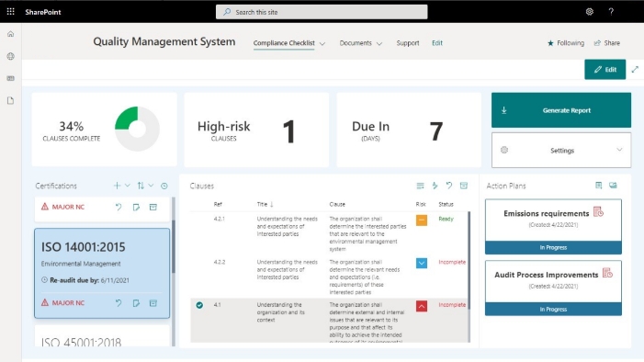Viewport: 644px width, 362px height.
Task: Click the archive icon in Clauses header
Action: [464, 186]
